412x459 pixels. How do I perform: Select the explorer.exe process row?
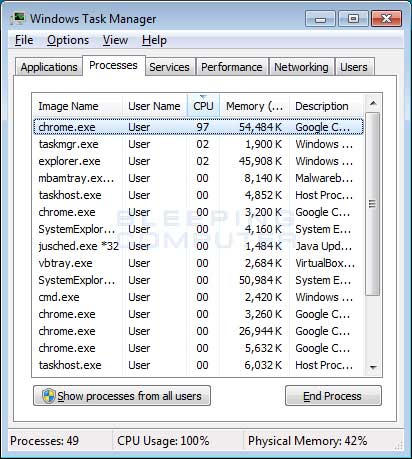pos(198,161)
